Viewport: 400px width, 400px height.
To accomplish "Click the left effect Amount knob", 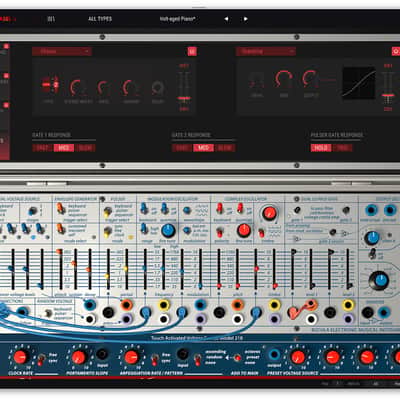I will coord(130,87).
